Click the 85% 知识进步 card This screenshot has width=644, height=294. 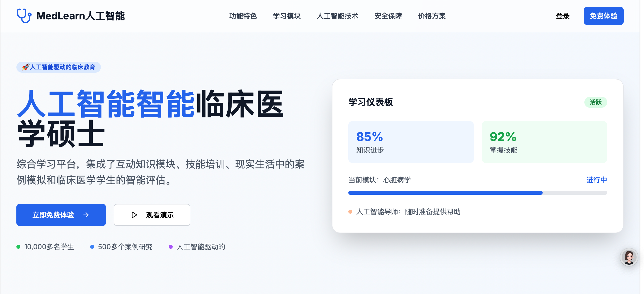(x=411, y=142)
